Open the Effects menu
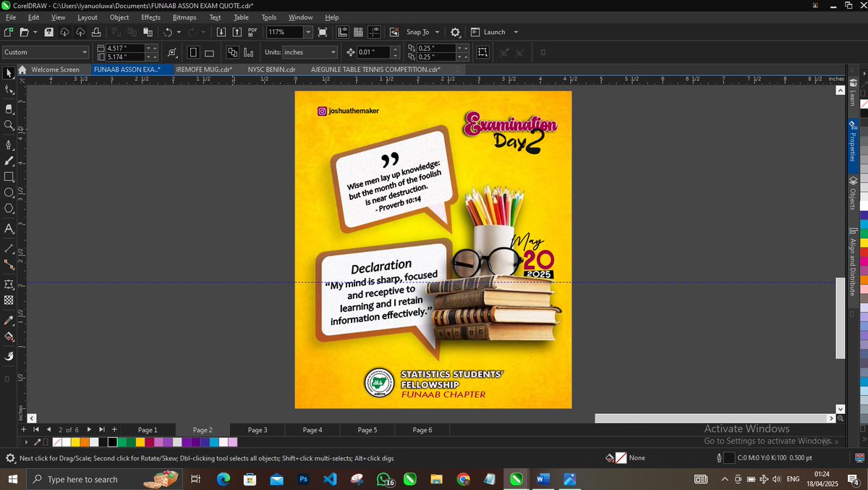Viewport: 868px width, 490px height. click(151, 17)
